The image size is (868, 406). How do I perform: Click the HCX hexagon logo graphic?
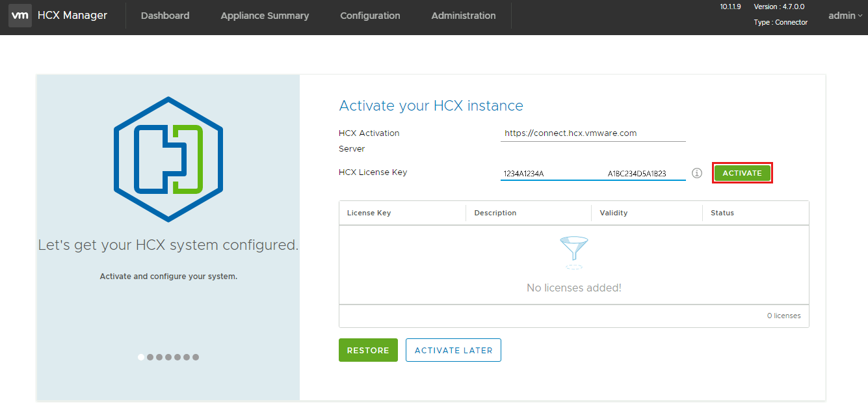[x=168, y=159]
